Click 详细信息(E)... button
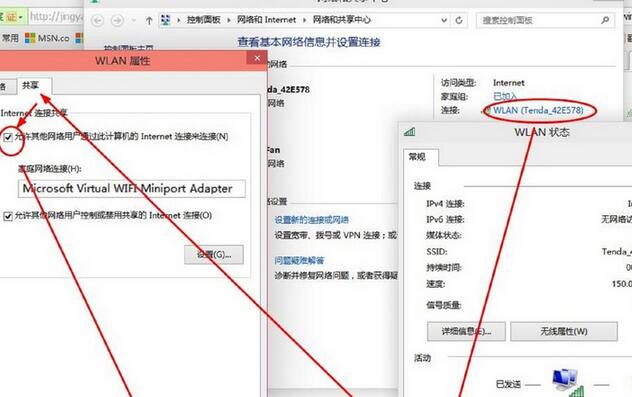Image resolution: width=632 pixels, height=397 pixels. point(466,331)
